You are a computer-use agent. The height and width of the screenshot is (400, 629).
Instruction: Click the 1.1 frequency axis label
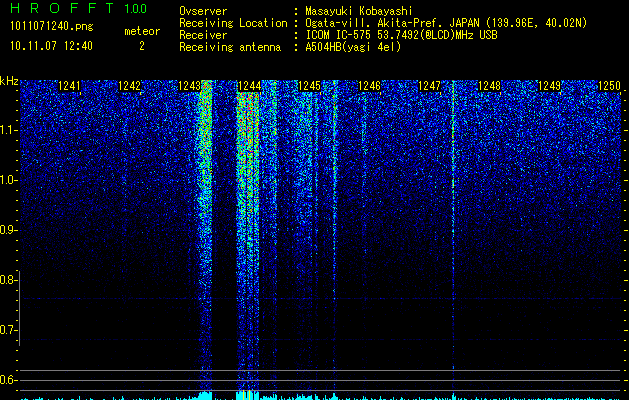(x=8, y=130)
